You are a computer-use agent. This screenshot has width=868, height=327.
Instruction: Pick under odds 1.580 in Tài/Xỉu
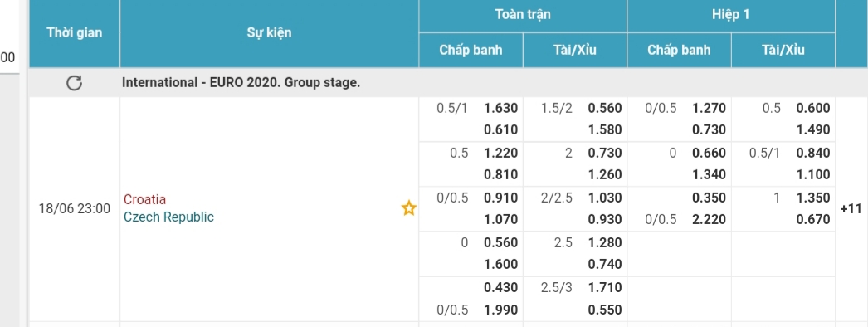(x=604, y=130)
